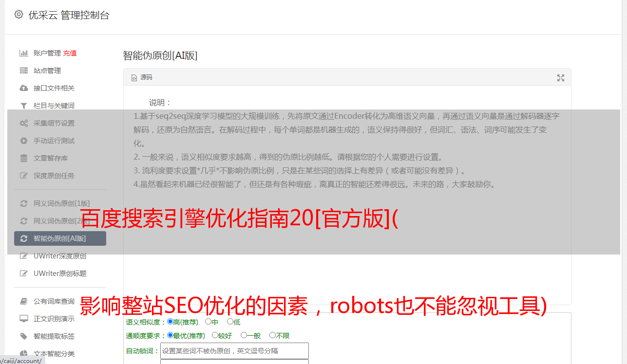Click the editor line starting 3. 流利度要求设置
The width and height of the screenshot is (627, 364).
pos(301,171)
